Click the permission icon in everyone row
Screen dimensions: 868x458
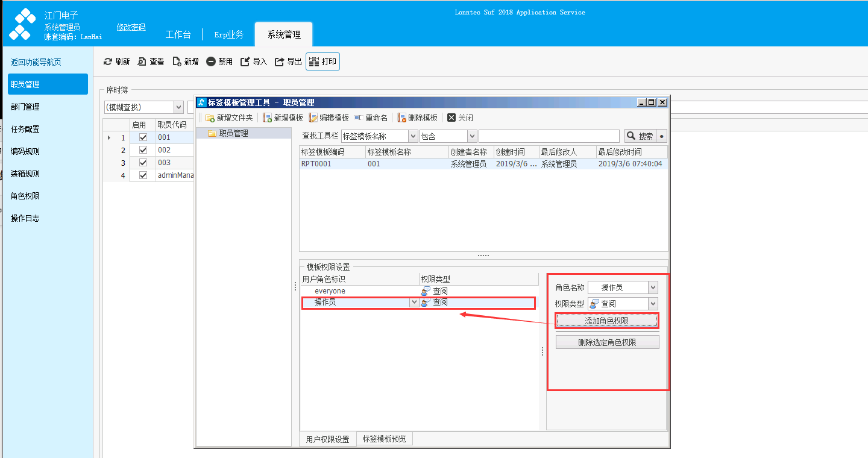point(426,291)
